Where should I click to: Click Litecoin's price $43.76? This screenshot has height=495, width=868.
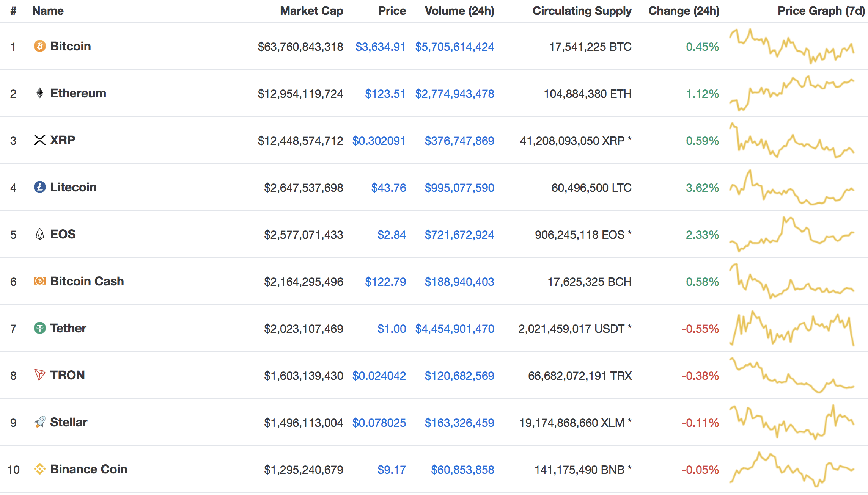pos(388,188)
